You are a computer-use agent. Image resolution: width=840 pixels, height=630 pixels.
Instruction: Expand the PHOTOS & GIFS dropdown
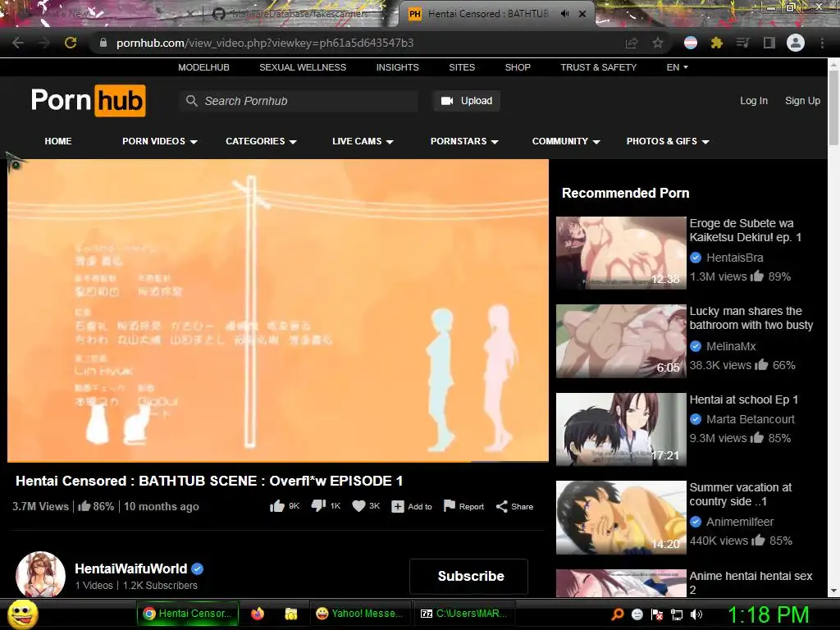pos(668,141)
